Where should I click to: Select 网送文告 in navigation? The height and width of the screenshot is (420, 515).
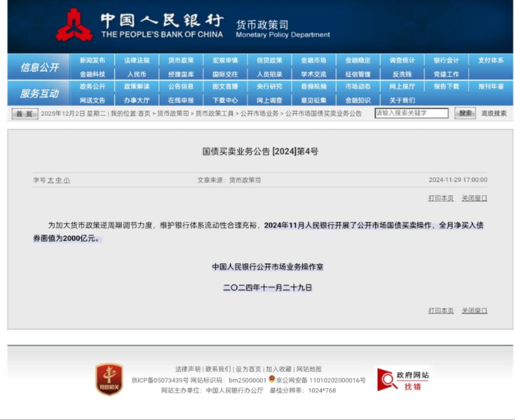92,100
